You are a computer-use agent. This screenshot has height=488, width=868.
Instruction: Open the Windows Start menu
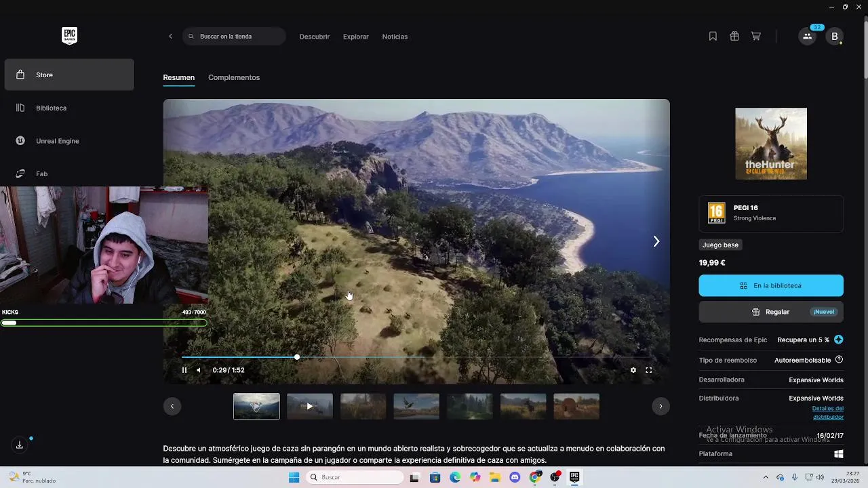294,478
